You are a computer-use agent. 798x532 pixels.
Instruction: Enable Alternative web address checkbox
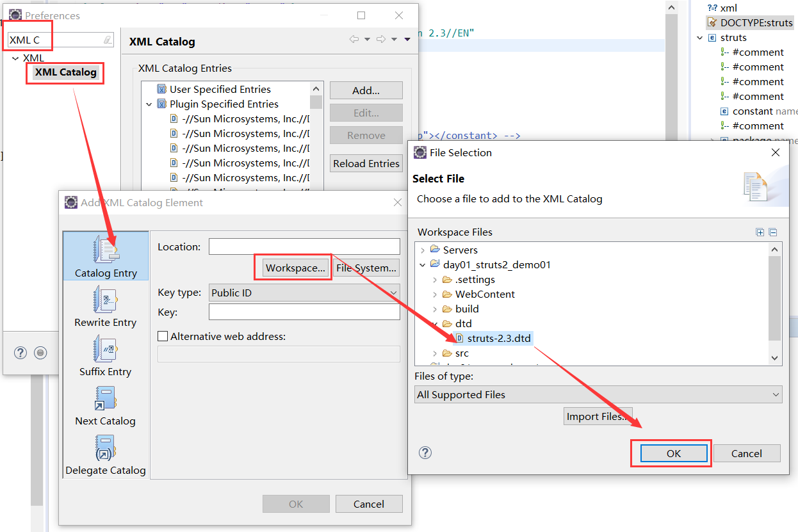(163, 336)
